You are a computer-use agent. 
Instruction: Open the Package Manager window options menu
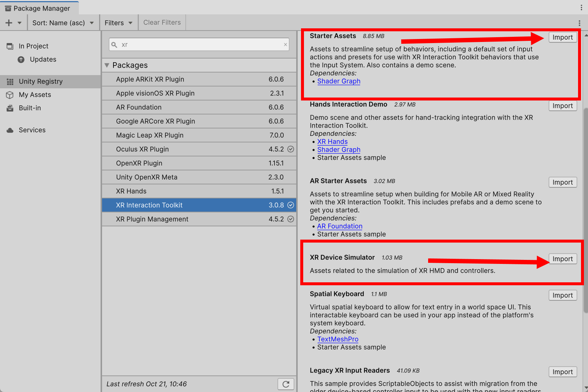click(581, 8)
